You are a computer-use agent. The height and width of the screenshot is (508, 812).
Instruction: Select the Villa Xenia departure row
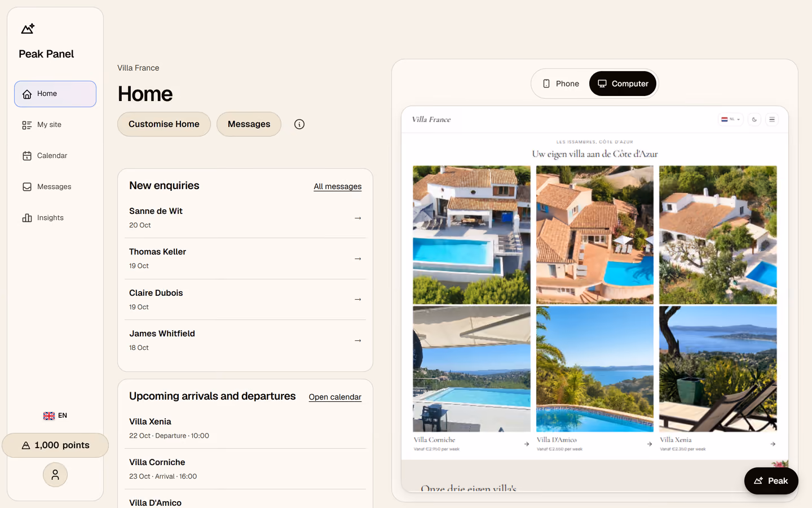[x=245, y=428]
